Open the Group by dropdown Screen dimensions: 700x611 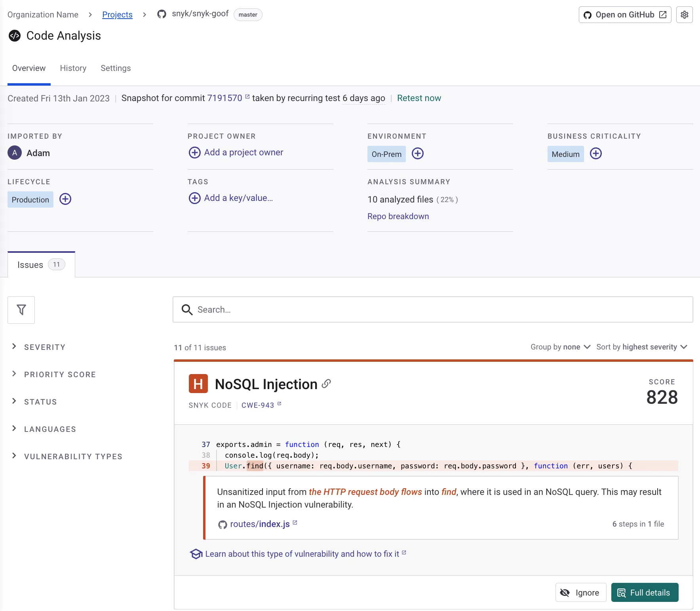click(x=560, y=347)
